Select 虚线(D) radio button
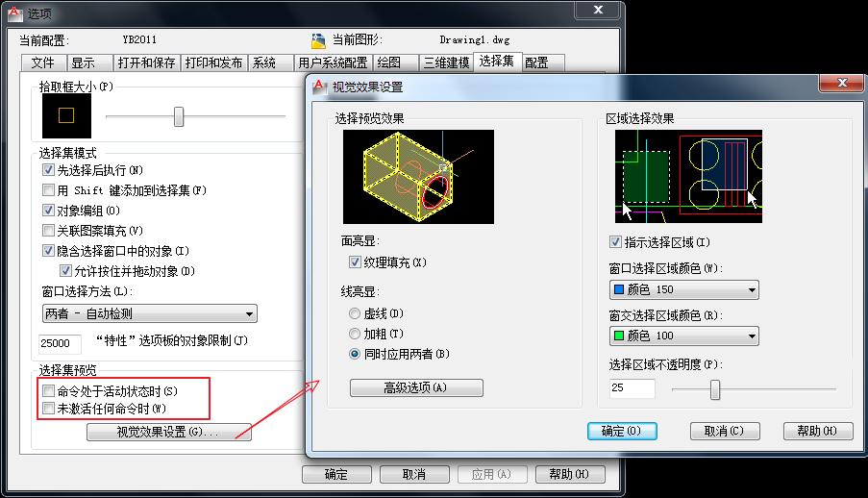Viewport: 868px width, 498px height. pos(355,313)
